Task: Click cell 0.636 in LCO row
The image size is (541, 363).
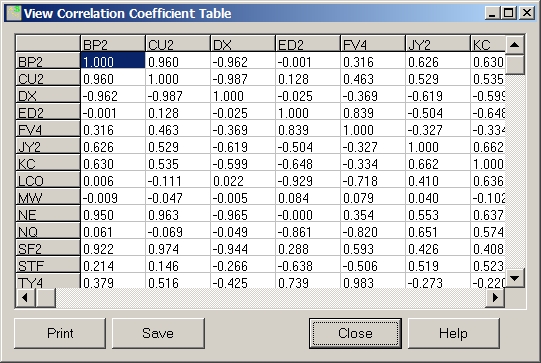Action: point(488,179)
